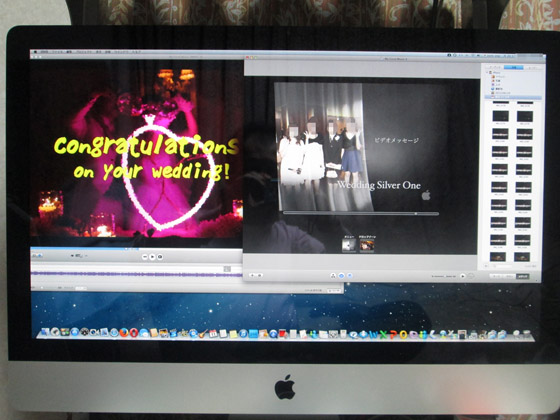560x420 pixels.
Task: Launch Opera from the Dock
Action: click(134, 332)
